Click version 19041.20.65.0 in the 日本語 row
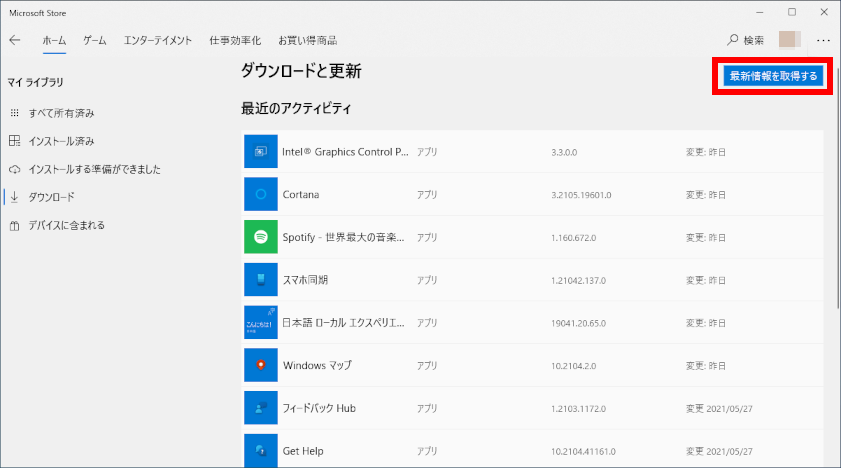Viewport: 841px width, 468px height. [578, 323]
